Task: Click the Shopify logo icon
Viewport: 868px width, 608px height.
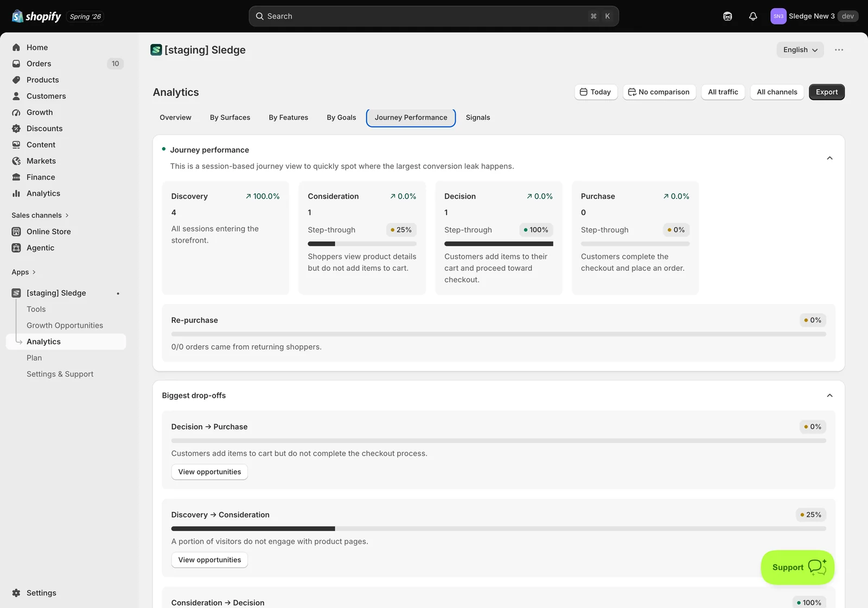Action: [x=17, y=16]
